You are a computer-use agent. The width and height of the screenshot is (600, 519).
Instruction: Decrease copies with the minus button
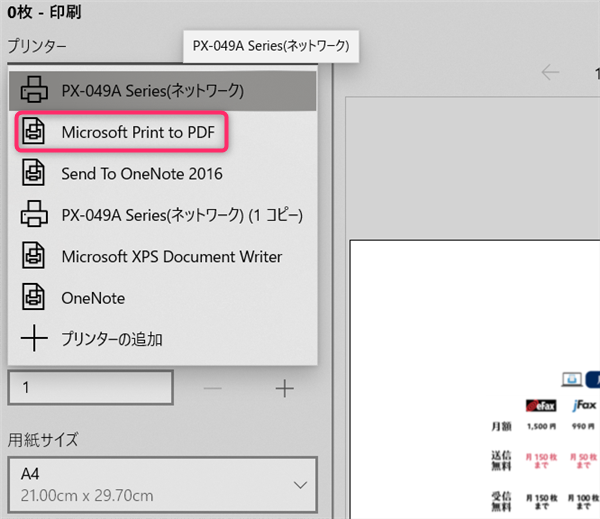[213, 389]
